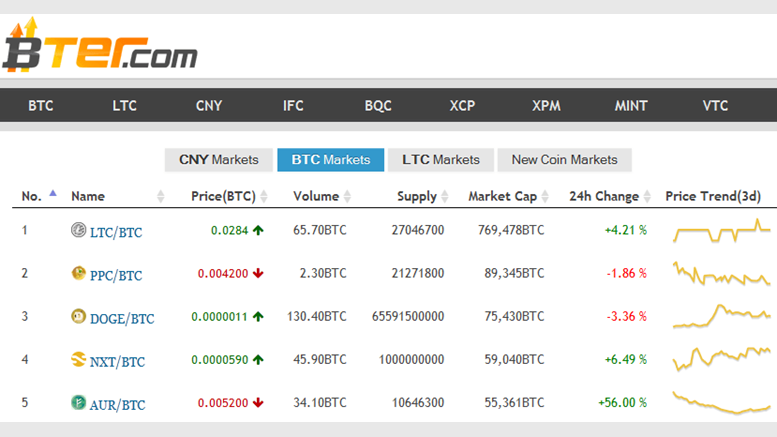Click the red down arrow beside 0.004200
This screenshot has width=777, height=437.
pos(258,273)
